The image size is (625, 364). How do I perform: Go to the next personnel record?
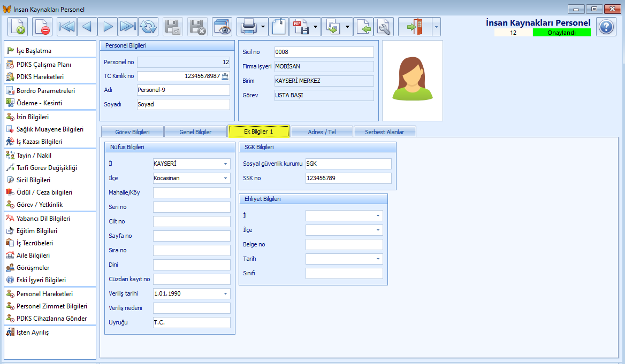click(107, 27)
